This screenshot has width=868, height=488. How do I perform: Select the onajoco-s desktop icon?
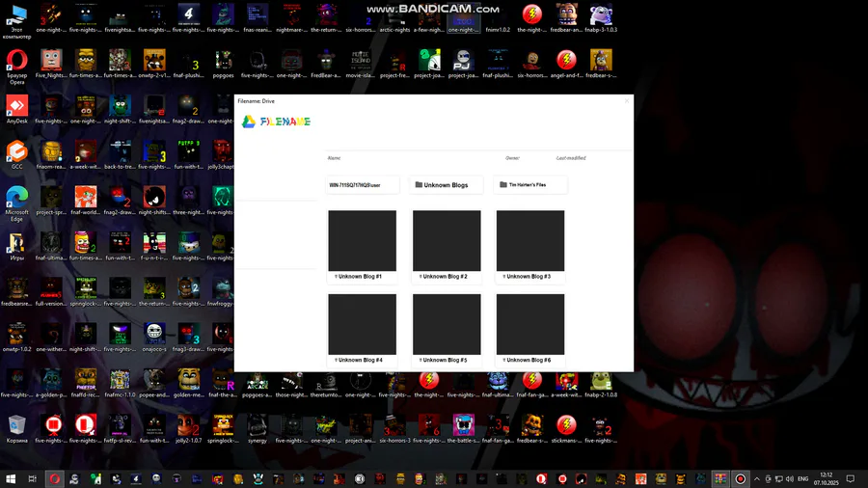154,338
